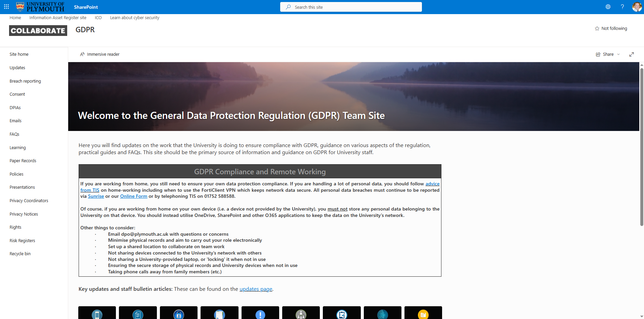This screenshot has height=319, width=644.
Task: Open Information Asset Register site
Action: pos(58,18)
